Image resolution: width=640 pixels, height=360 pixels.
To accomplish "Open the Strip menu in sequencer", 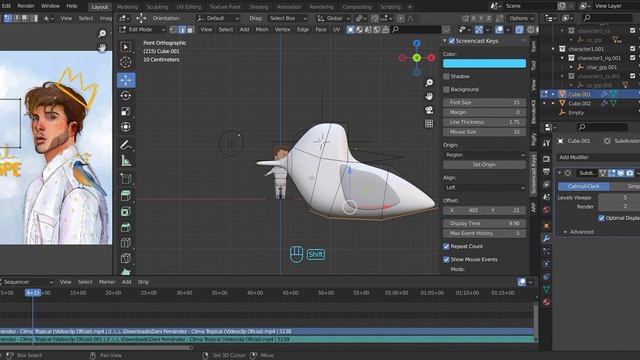I will point(143,282).
